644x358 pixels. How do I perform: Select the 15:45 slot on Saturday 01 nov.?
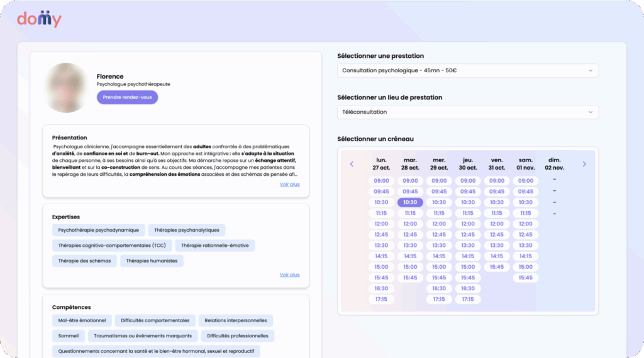click(526, 278)
